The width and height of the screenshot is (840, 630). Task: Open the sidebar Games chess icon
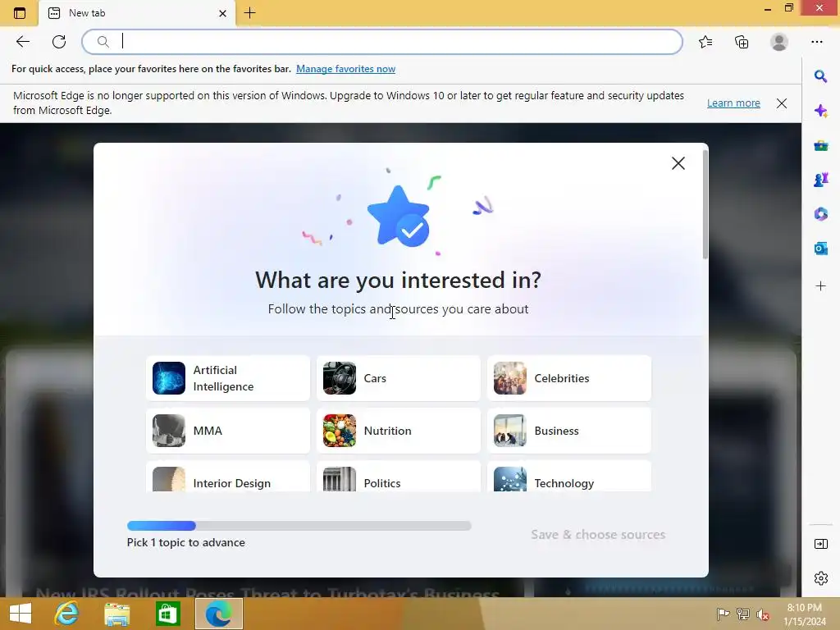820,180
